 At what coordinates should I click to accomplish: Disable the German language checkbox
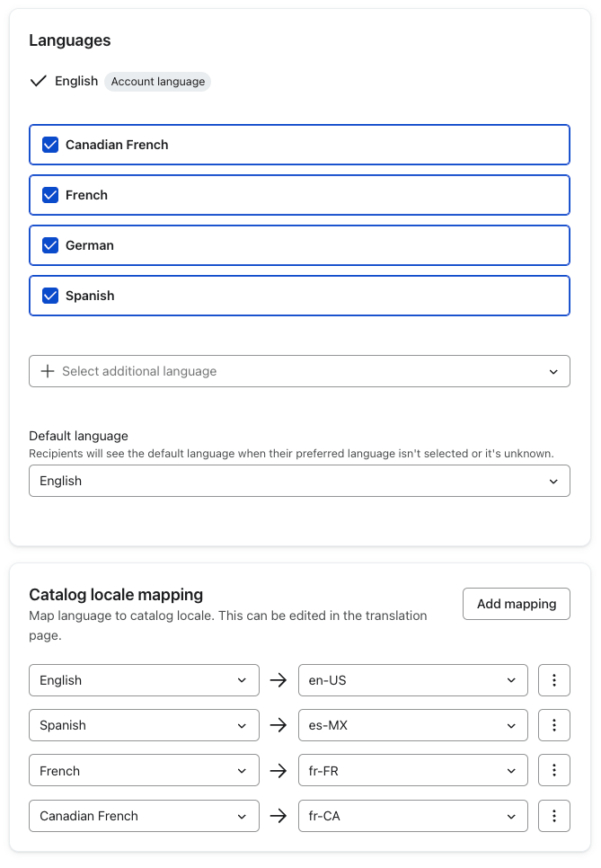[x=51, y=245]
